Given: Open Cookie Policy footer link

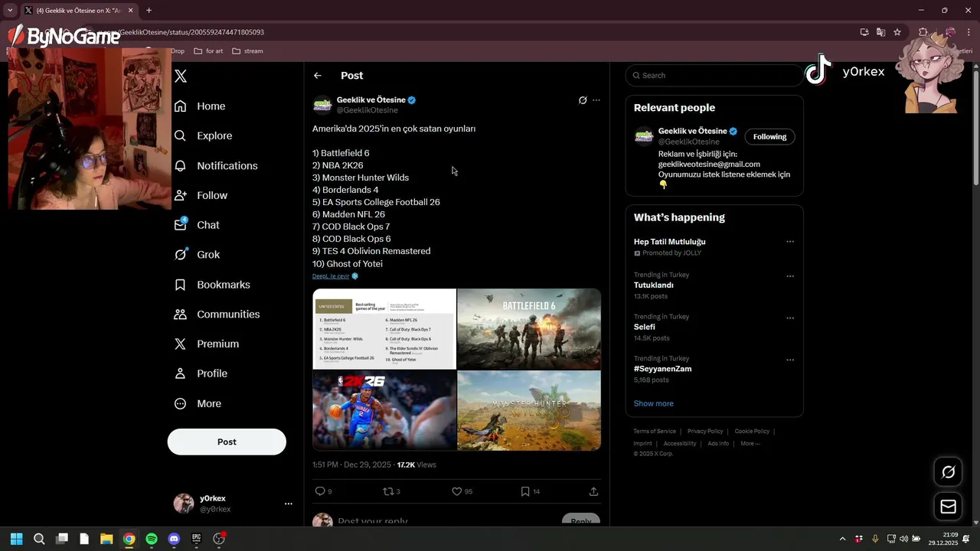Looking at the screenshot, I should pos(752,432).
